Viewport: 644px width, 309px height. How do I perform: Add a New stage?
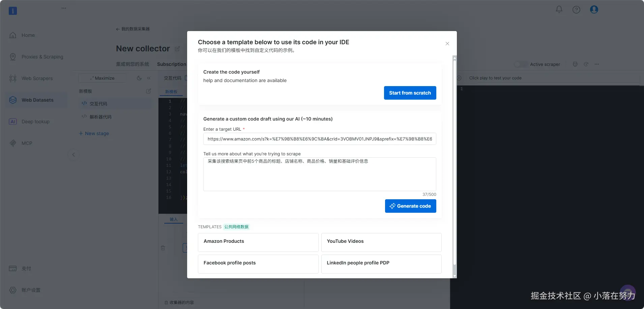[x=94, y=133]
